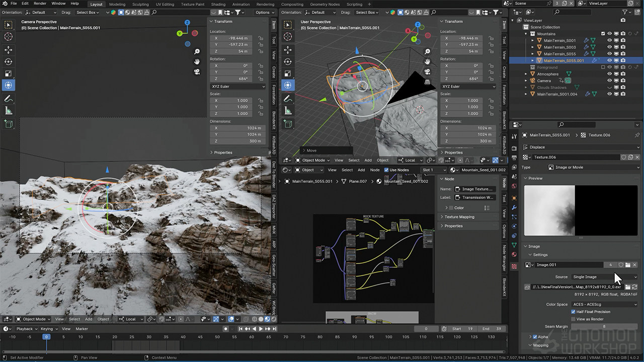Click the Play animation button in timeline
The height and width of the screenshot is (362, 644).
tap(261, 329)
